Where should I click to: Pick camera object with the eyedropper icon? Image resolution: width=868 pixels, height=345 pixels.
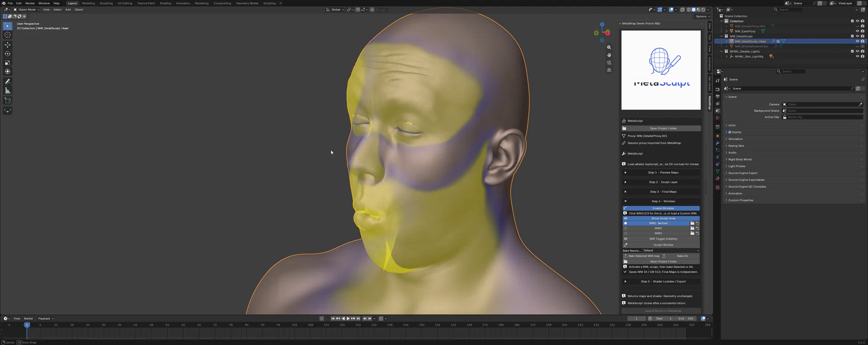(860, 104)
